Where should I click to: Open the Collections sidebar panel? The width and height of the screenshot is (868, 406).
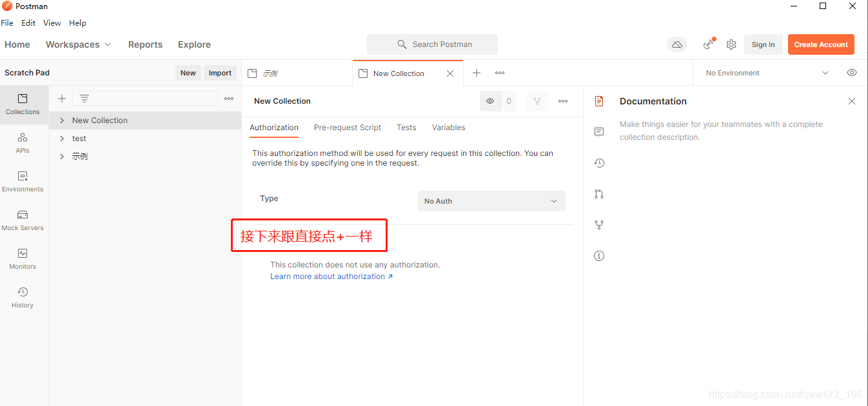[23, 104]
